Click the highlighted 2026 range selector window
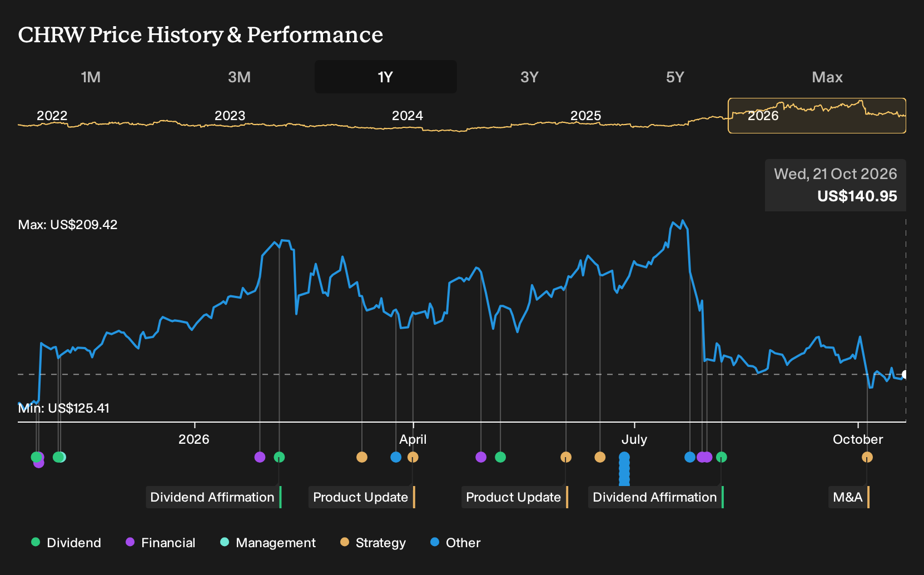Image resolution: width=924 pixels, height=575 pixels. click(817, 116)
